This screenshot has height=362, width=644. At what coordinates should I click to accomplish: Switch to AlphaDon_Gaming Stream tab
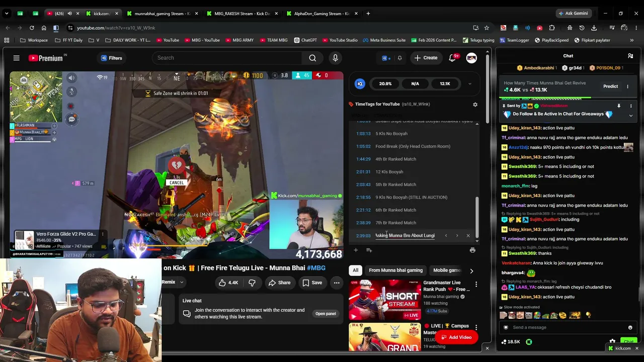tap(321, 14)
